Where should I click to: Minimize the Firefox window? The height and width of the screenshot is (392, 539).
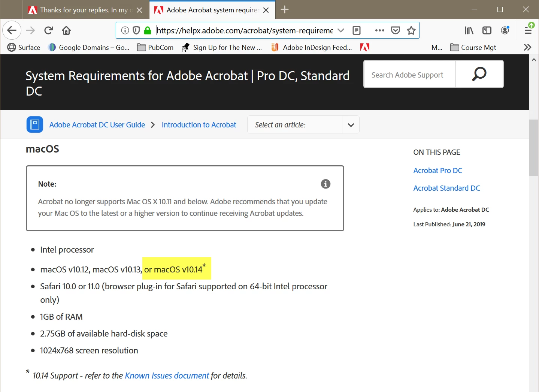click(474, 9)
